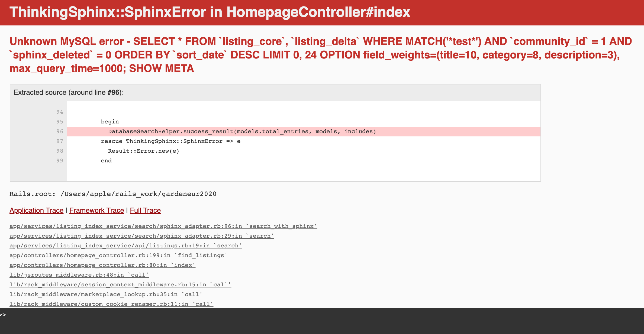Select the listings.rb:19 search trace entry
The image size is (644, 334).
[x=126, y=245]
